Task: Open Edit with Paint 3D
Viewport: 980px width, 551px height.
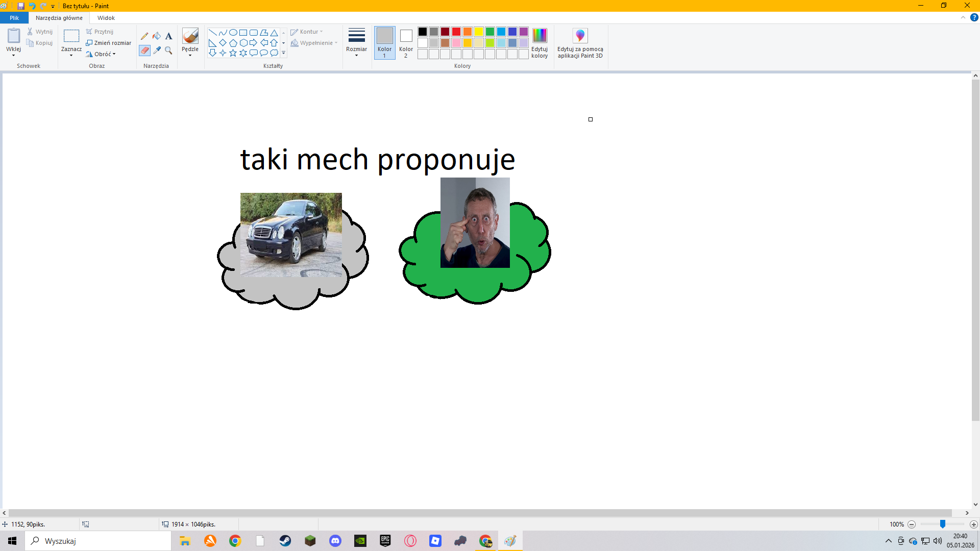Action: pos(580,43)
